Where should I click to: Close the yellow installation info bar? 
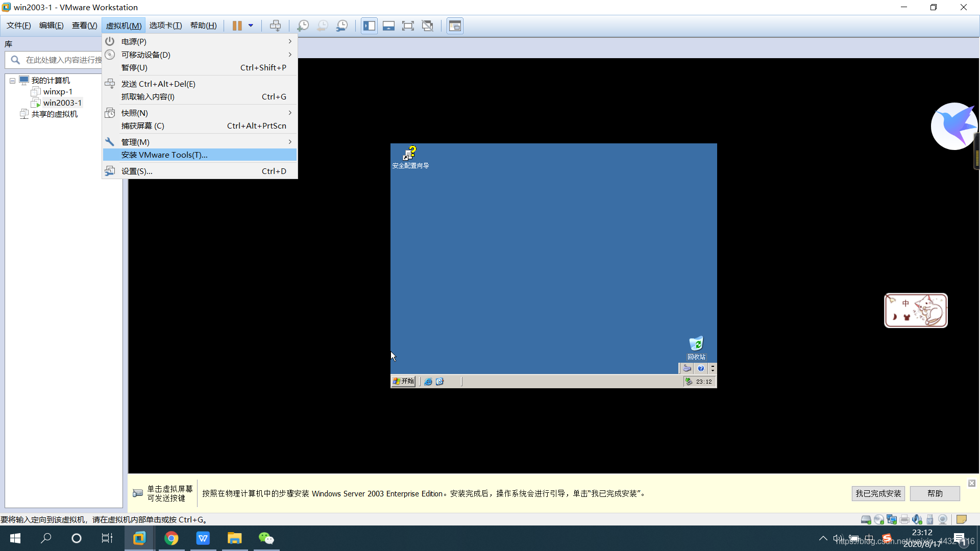[x=971, y=483]
